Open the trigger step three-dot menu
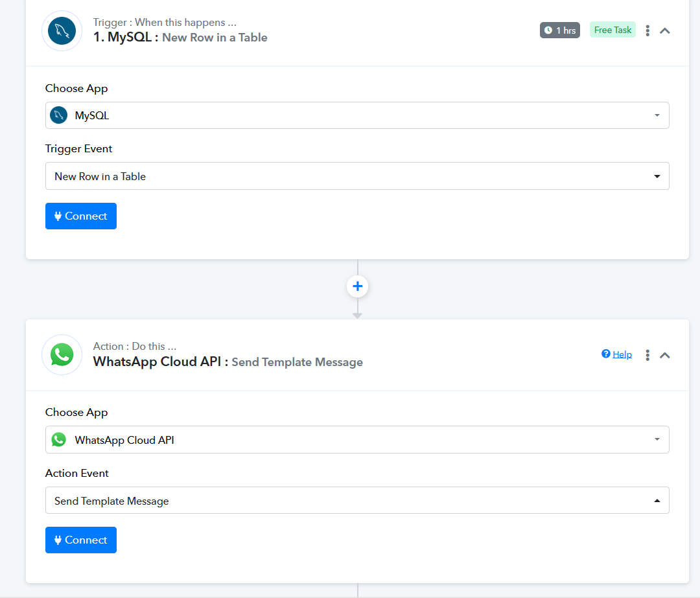 click(x=647, y=30)
